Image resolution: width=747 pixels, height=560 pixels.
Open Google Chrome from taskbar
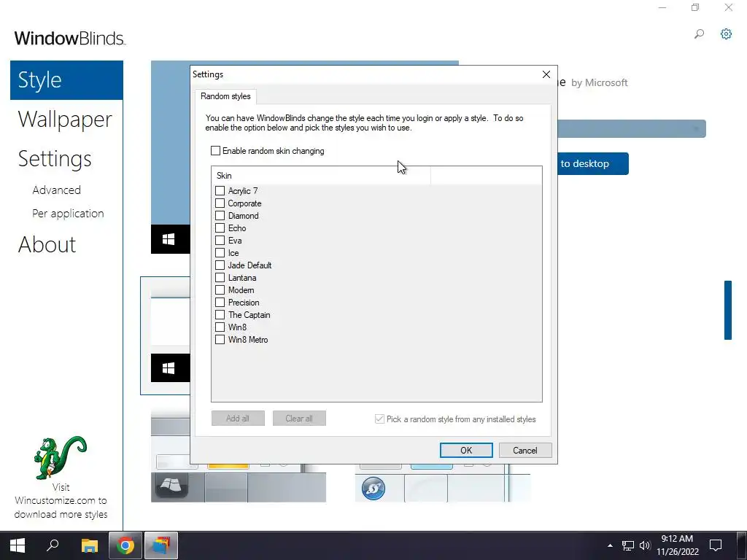tap(125, 545)
